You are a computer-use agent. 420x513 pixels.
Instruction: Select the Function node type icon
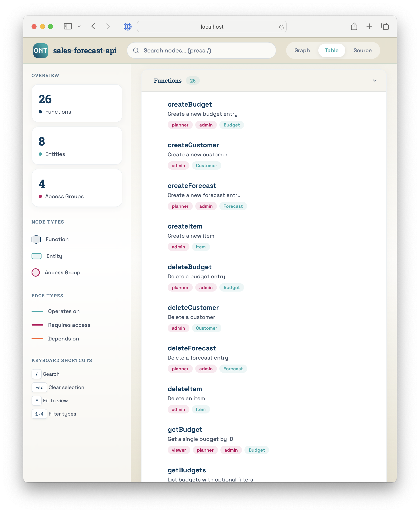tap(36, 239)
